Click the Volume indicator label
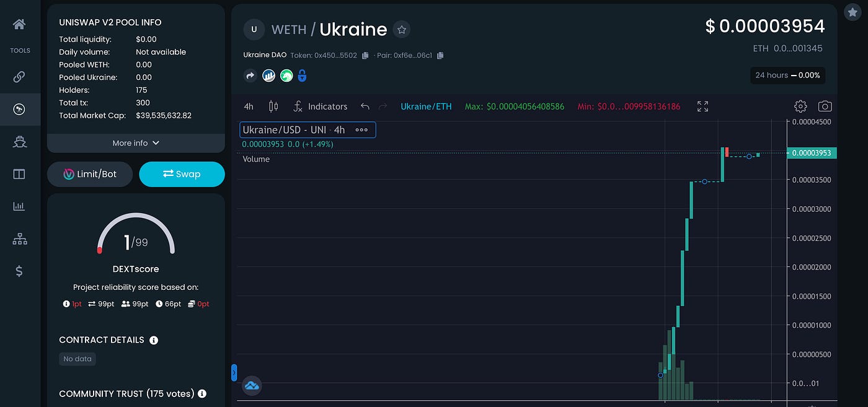Viewport: 868px width, 407px height. (256, 159)
